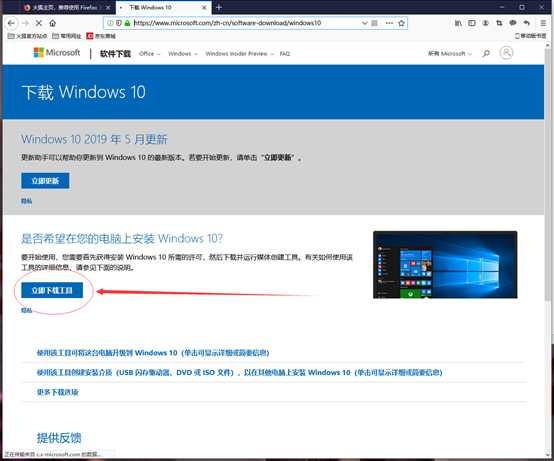Image resolution: width=554 pixels, height=461 pixels.
Task: Expand the 所有 Microsoft dropdown
Action: 450,54
